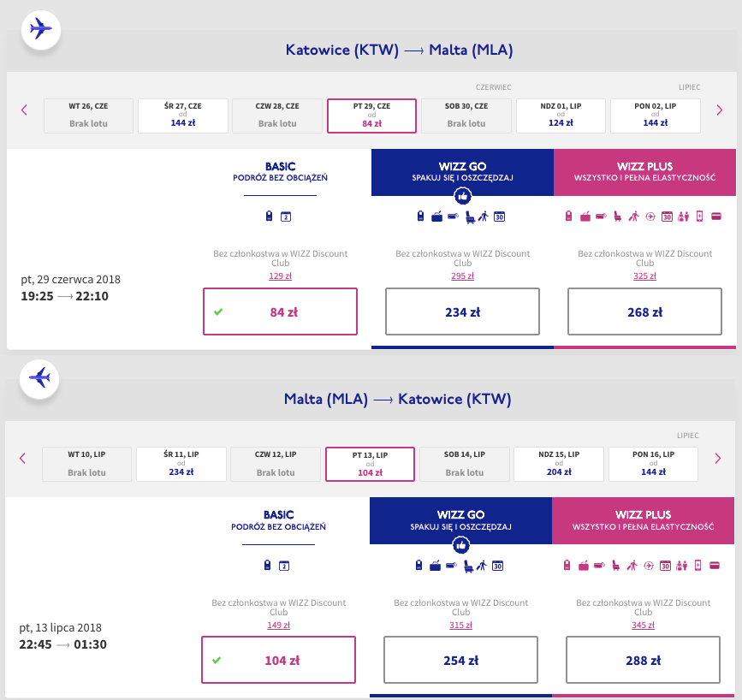The width and height of the screenshot is (742, 700).
Task: Click the return flight airplane icon
Action: [39, 377]
